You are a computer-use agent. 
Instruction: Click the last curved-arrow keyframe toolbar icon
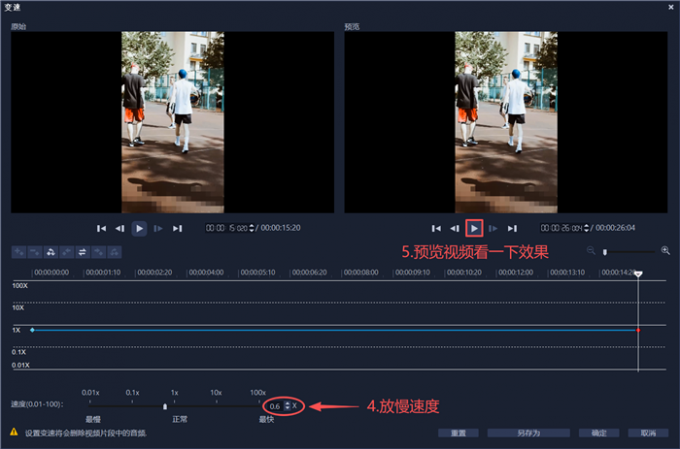114,252
